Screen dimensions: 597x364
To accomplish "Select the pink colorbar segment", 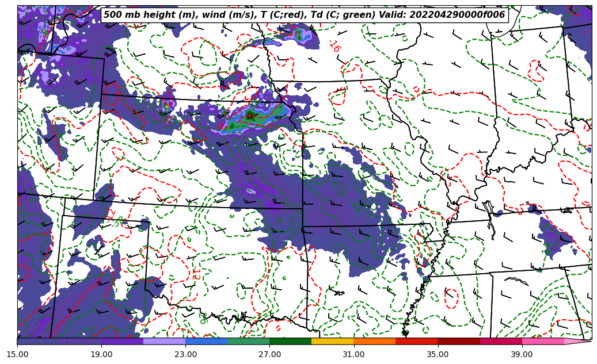I will [542, 341].
